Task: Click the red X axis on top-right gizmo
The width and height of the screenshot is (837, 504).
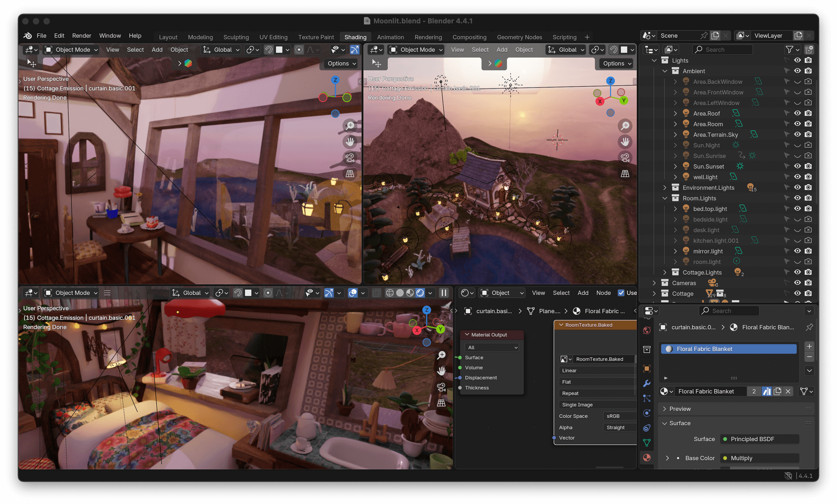Action: (600, 101)
